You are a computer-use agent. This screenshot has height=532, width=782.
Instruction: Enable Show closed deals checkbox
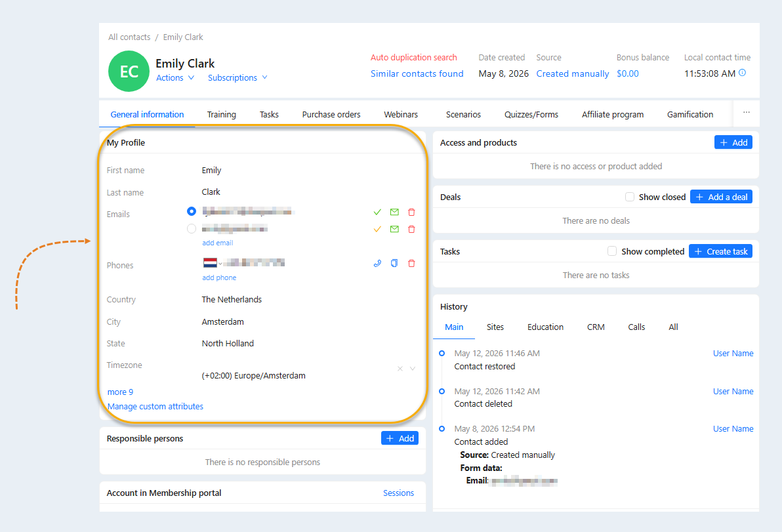(630, 197)
